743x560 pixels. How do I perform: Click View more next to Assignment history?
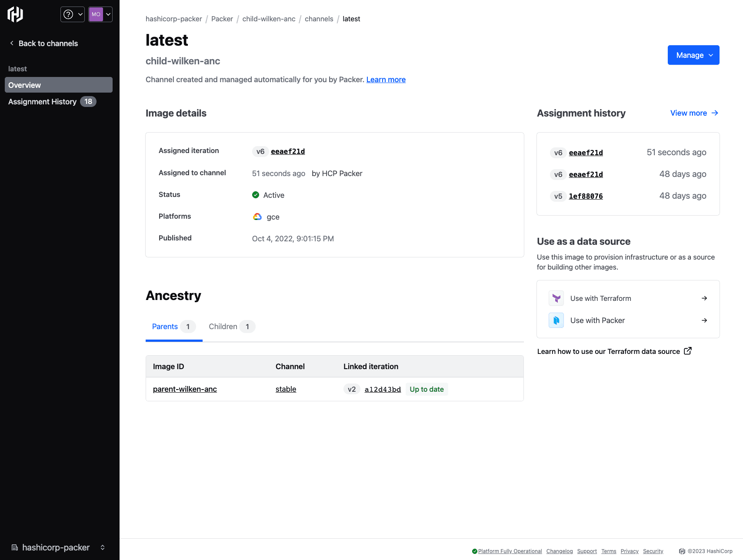click(689, 113)
